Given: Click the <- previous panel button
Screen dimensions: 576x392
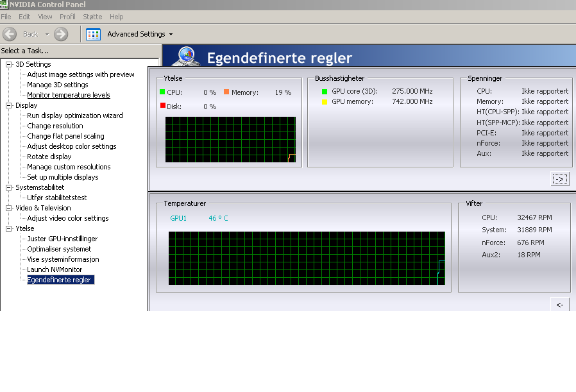Looking at the screenshot, I should (x=560, y=305).
